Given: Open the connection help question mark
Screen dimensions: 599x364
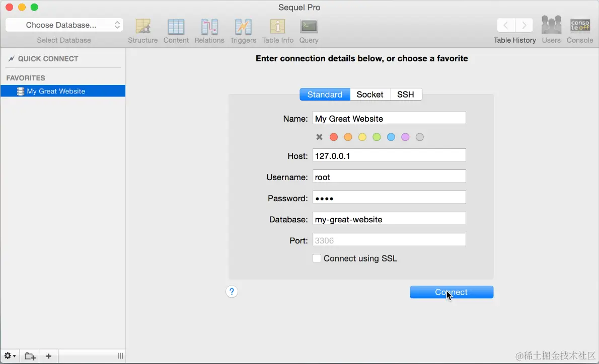Looking at the screenshot, I should tap(232, 292).
